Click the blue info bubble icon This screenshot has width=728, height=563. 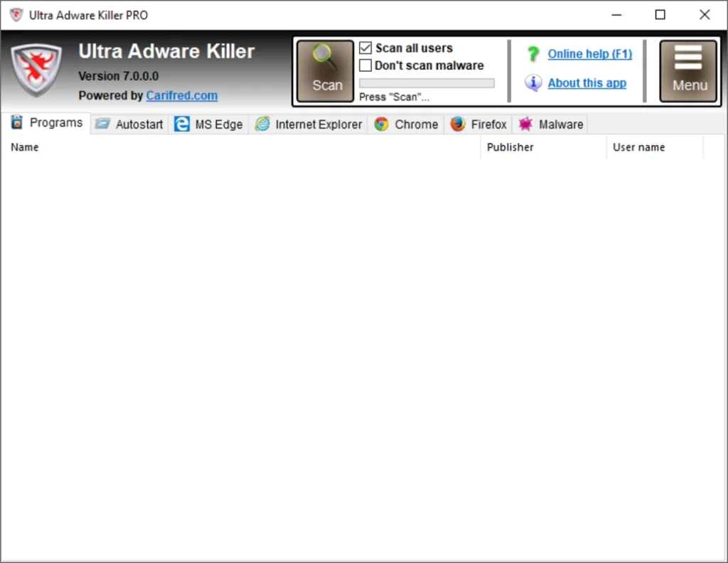(x=532, y=83)
